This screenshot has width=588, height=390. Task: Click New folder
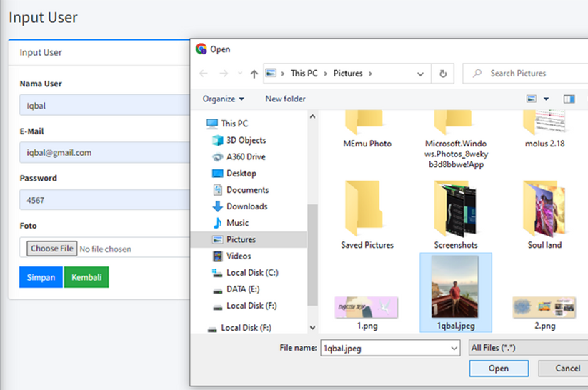(x=285, y=99)
